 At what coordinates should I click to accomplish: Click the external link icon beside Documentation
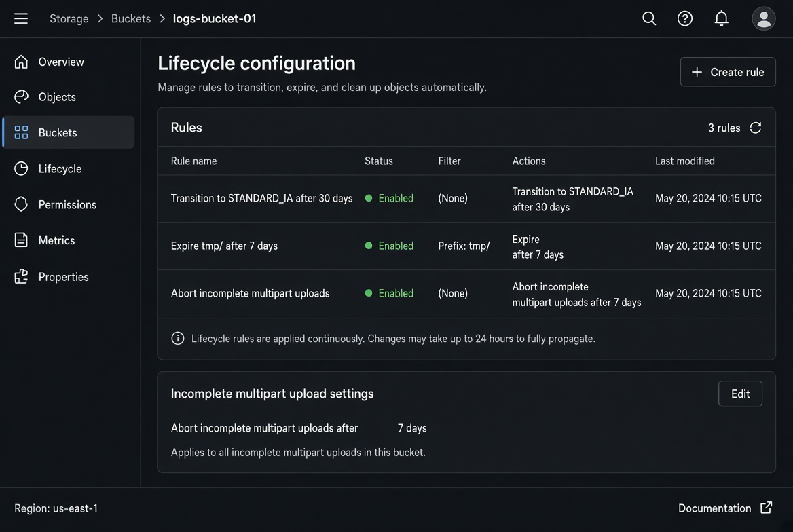pos(767,508)
